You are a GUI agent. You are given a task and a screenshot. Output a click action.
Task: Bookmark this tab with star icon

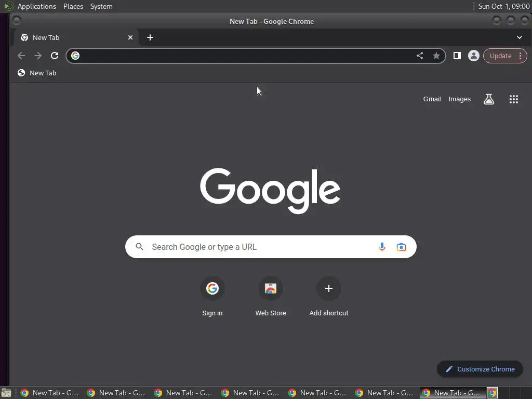coord(436,56)
